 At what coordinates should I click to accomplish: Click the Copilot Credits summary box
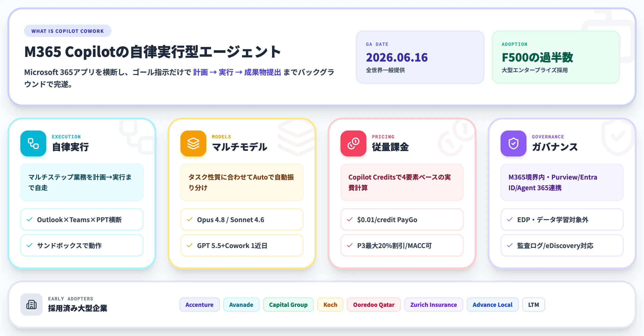[402, 182]
